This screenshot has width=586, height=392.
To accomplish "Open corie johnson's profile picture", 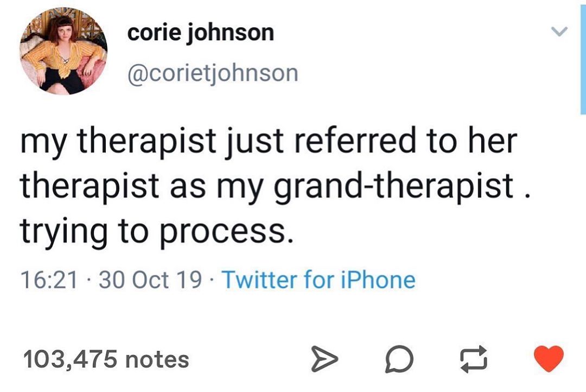I will (63, 52).
